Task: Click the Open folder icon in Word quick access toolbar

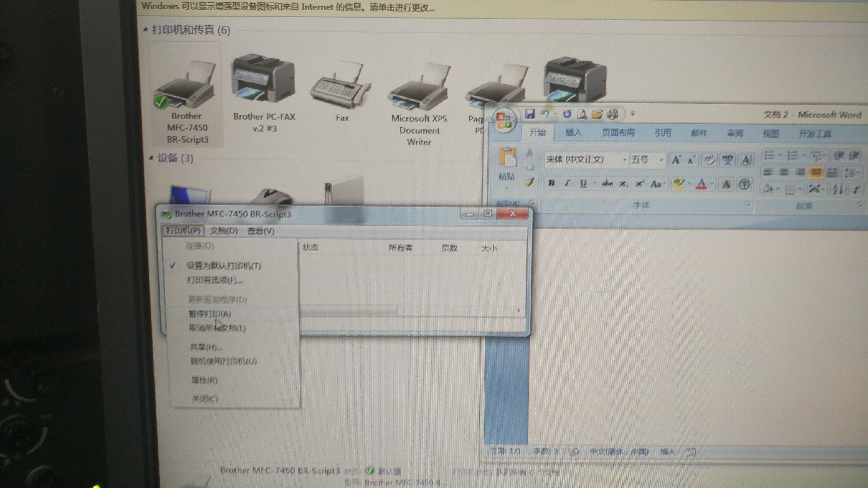Action: coord(597,114)
